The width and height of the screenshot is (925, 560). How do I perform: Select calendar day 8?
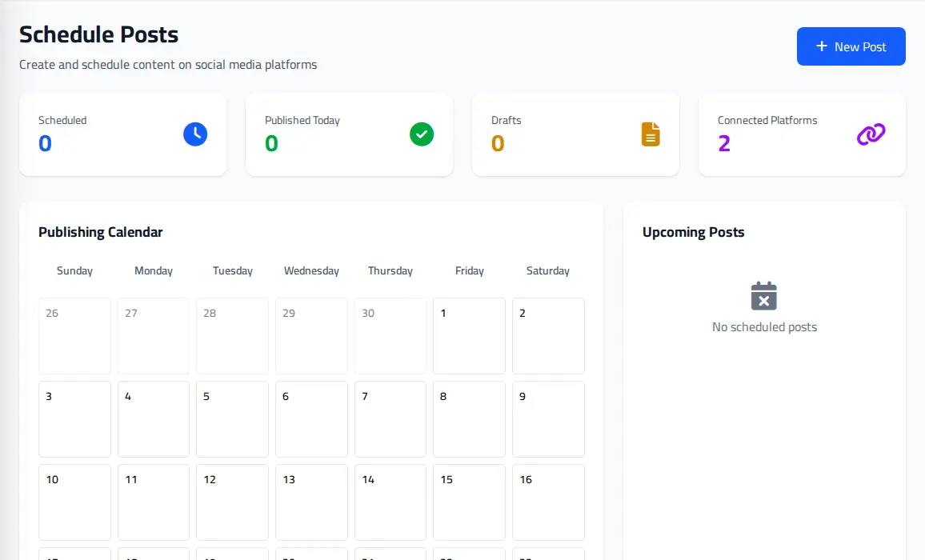[x=469, y=419]
